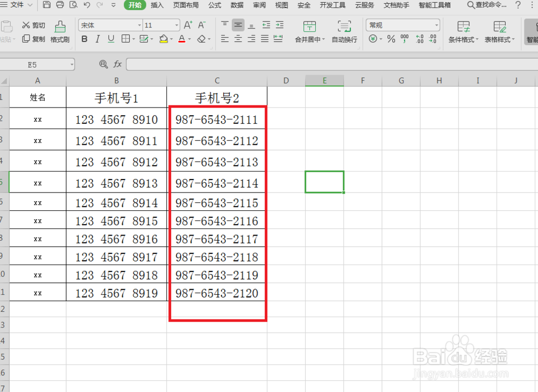
Task: Click the distributed alignment icon
Action: tap(278, 39)
